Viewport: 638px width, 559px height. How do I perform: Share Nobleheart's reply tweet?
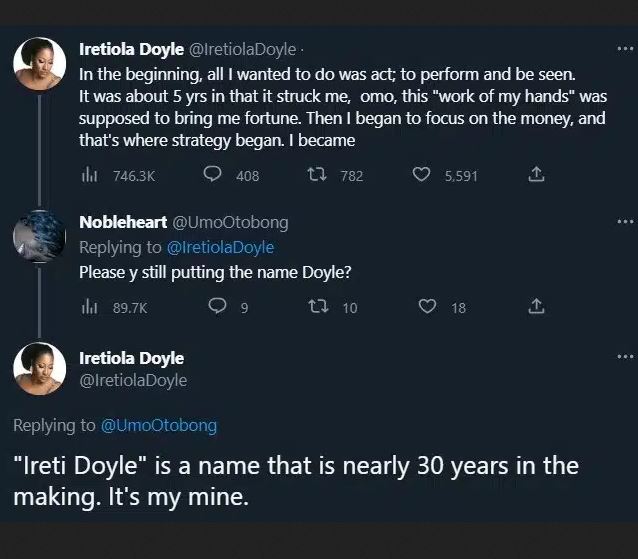(x=536, y=307)
